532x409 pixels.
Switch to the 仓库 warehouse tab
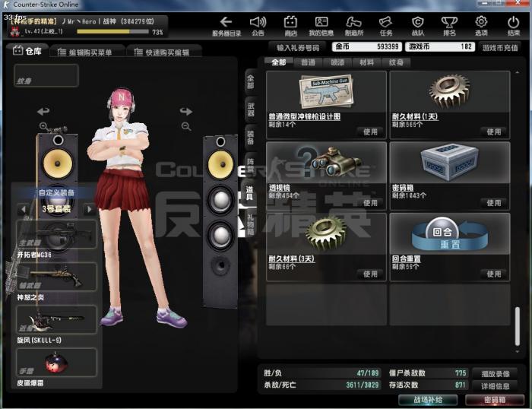coord(27,51)
